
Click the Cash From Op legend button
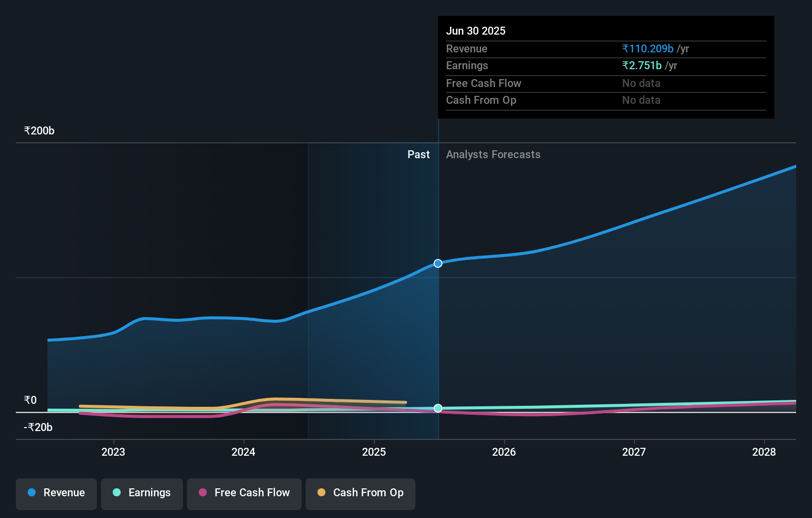tap(360, 494)
